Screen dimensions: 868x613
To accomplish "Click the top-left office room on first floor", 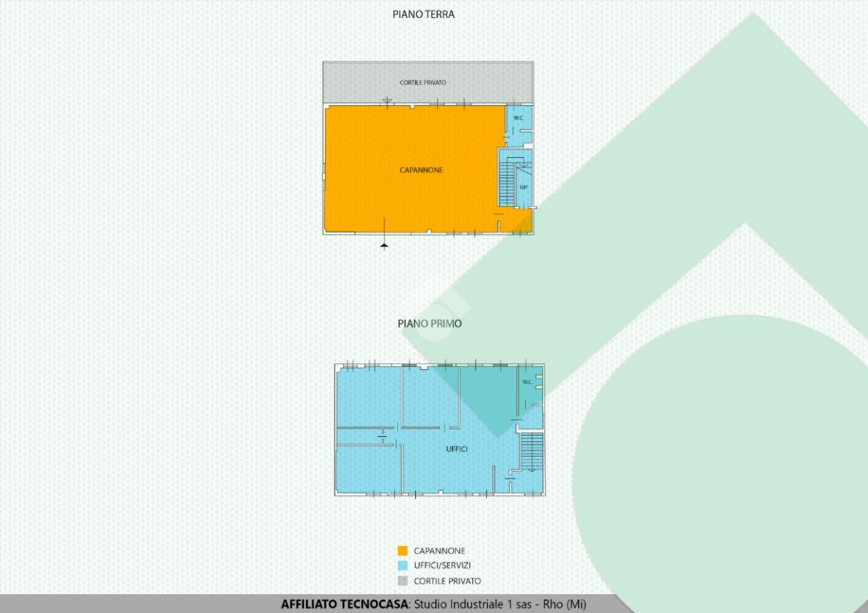I will coord(368,396).
